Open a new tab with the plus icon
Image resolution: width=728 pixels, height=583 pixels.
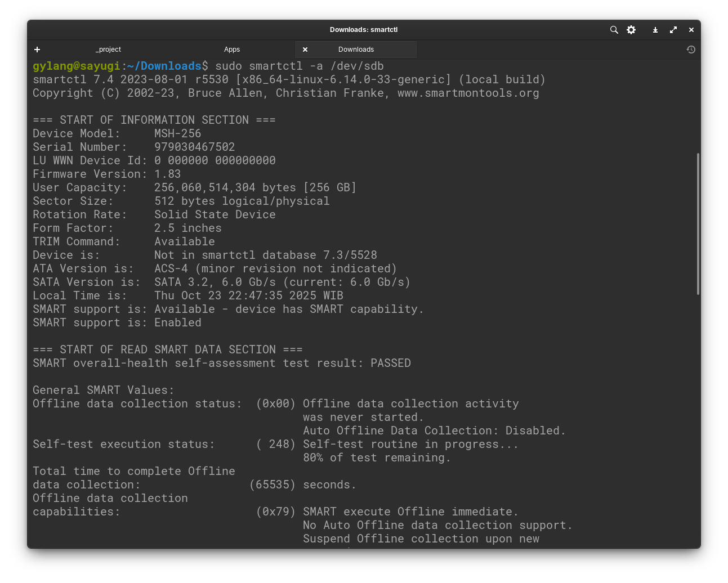(37, 50)
